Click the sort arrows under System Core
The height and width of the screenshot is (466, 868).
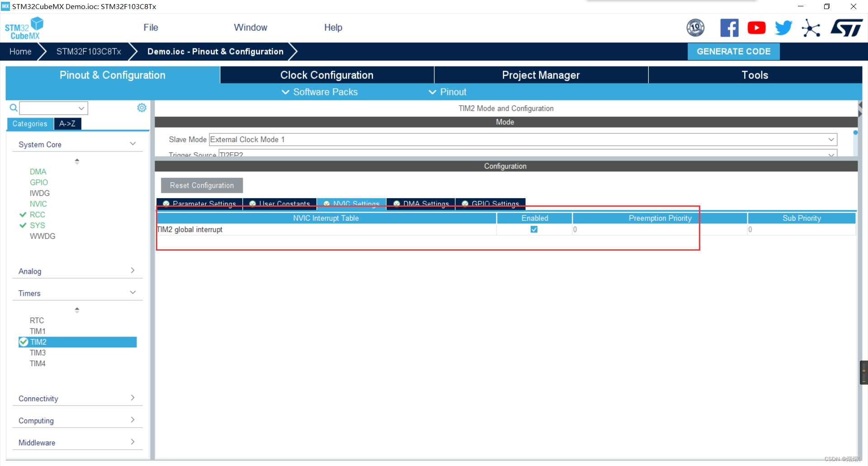coord(77,161)
